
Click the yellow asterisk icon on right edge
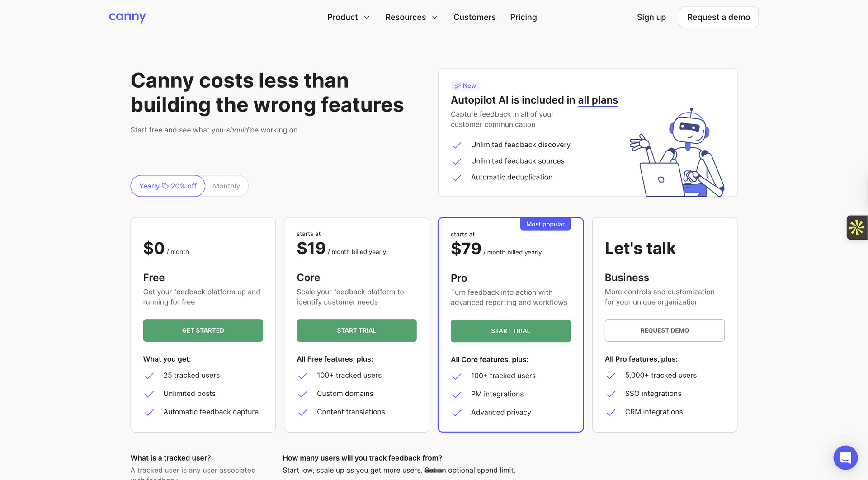(857, 227)
